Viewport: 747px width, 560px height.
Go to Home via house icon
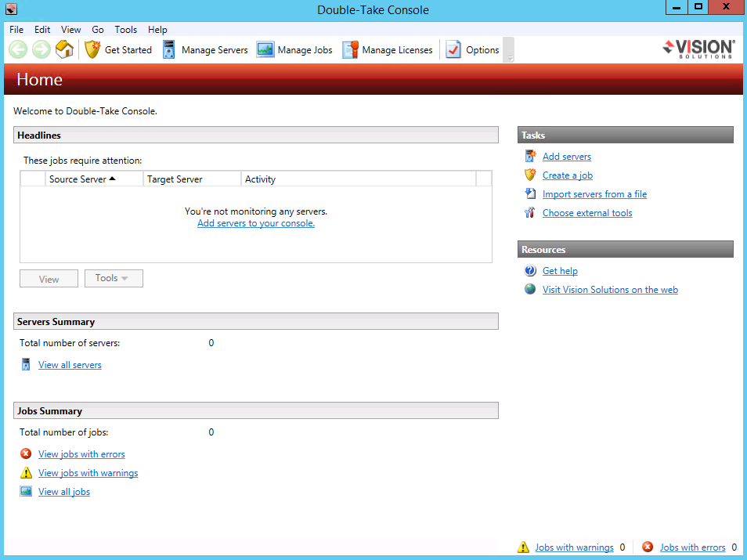tap(64, 49)
